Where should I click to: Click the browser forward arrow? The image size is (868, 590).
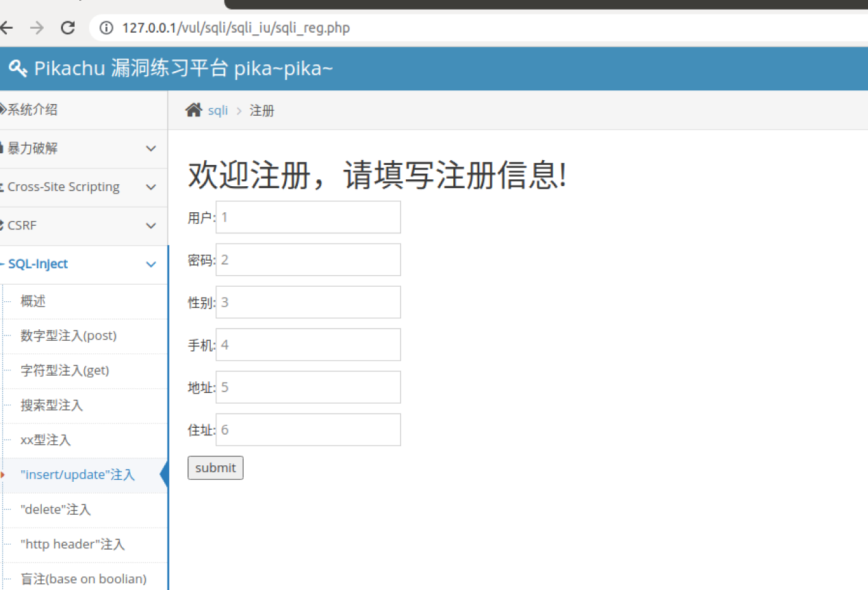pyautogui.click(x=37, y=27)
